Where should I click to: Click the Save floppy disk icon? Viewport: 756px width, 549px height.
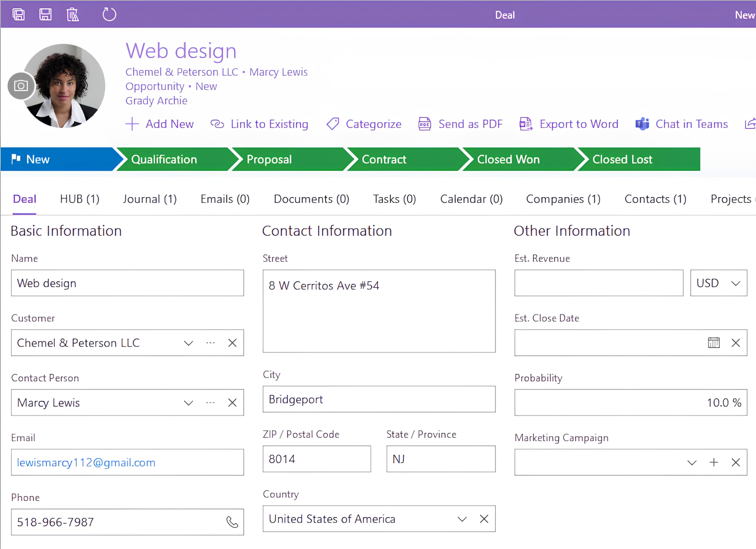[45, 15]
